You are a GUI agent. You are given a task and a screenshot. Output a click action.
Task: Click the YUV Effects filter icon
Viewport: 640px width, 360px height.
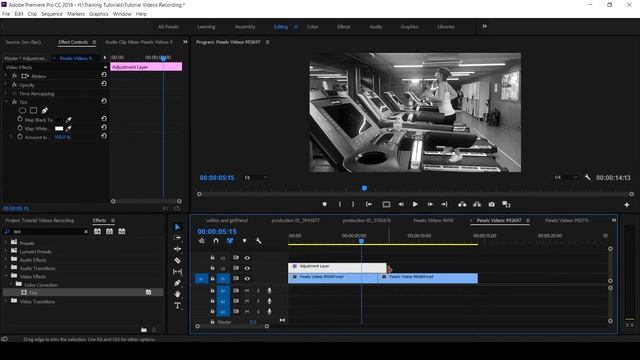point(122,231)
